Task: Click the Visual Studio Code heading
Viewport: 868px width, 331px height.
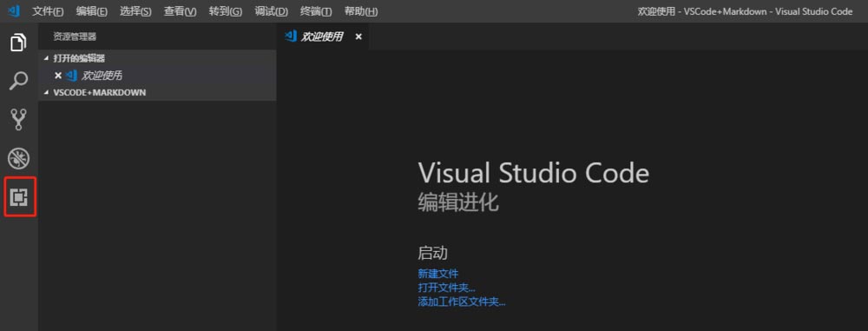Action: tap(534, 173)
